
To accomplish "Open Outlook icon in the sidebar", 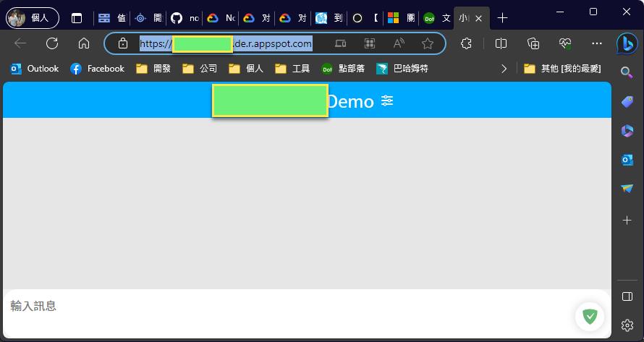I will click(x=627, y=160).
